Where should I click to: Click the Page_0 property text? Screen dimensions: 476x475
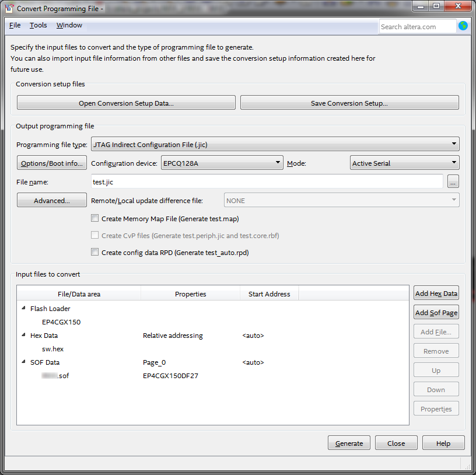(154, 362)
